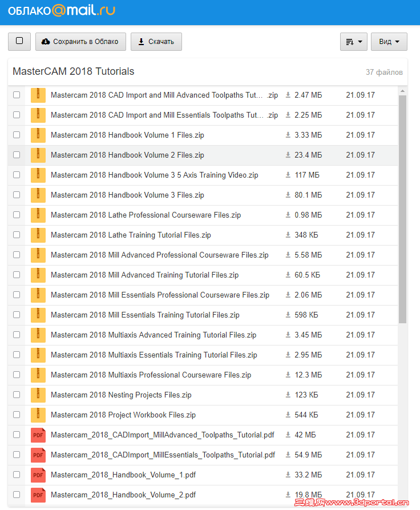Click download arrow next to 2.47 МБ

(288, 95)
